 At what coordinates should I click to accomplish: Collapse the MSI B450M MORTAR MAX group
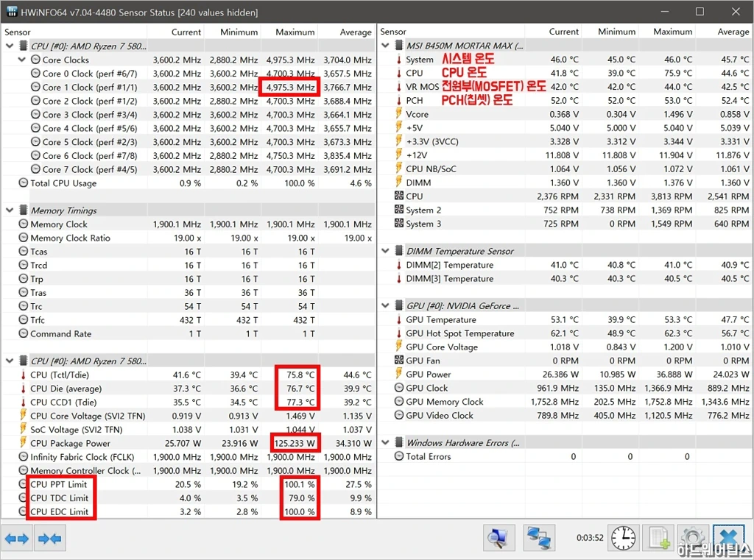[x=385, y=45]
